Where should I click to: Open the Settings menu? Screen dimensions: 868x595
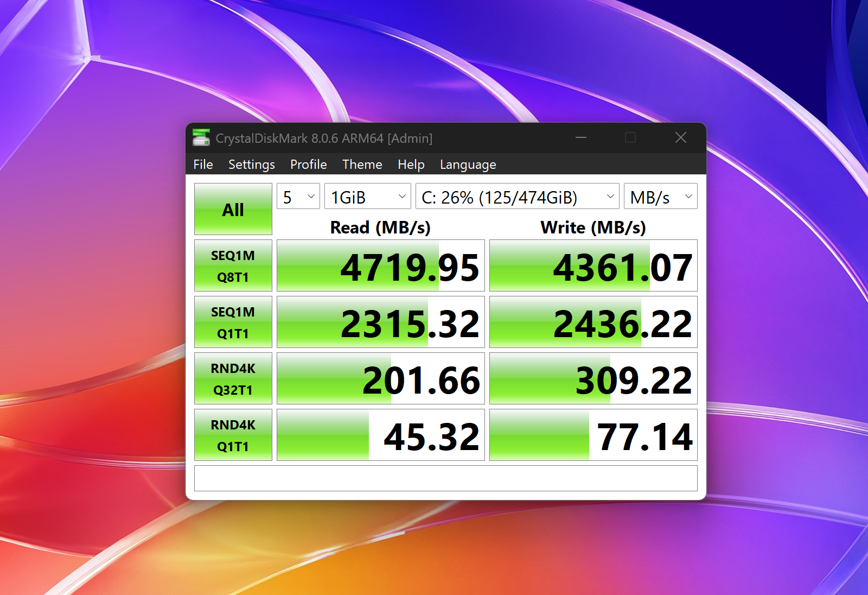[251, 164]
